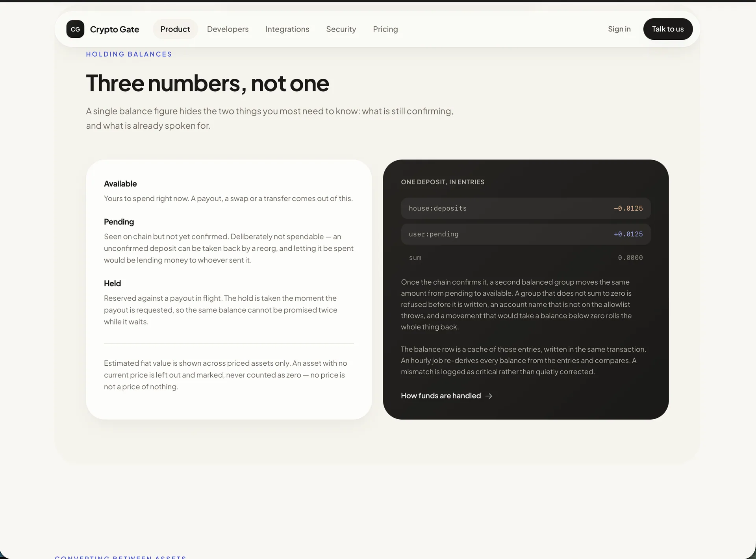Click the Estimated fiat value paragraph
This screenshot has height=559, width=756.
[x=226, y=375]
